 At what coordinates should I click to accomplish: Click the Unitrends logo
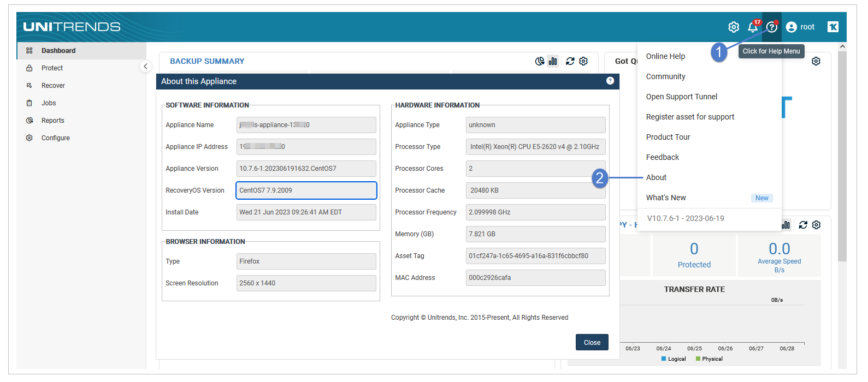pos(72,27)
